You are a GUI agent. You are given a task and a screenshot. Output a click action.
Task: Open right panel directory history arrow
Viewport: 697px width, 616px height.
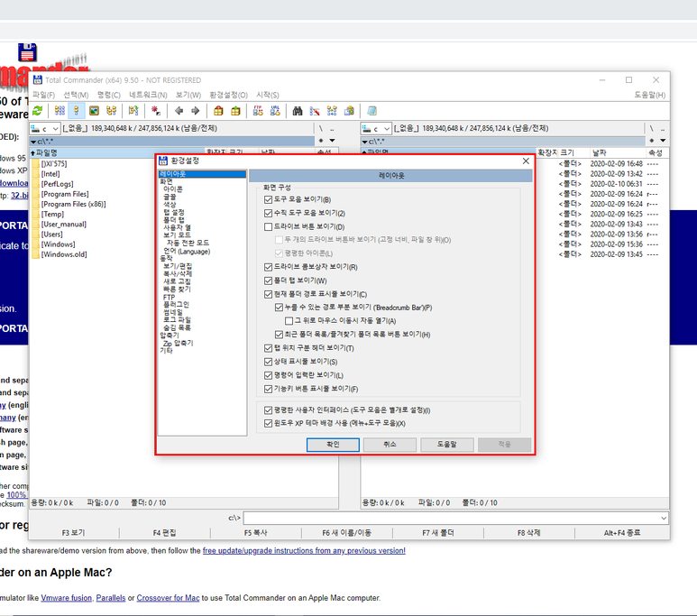[x=663, y=141]
